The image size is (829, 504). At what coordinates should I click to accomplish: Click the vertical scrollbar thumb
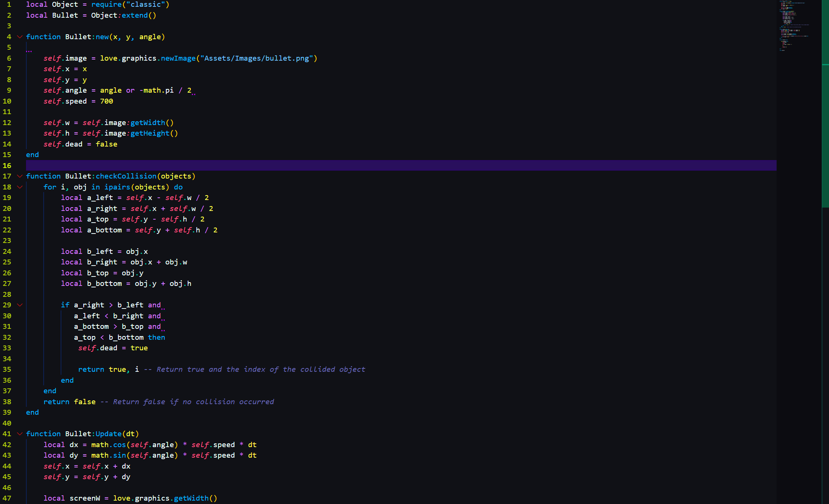pos(825,104)
